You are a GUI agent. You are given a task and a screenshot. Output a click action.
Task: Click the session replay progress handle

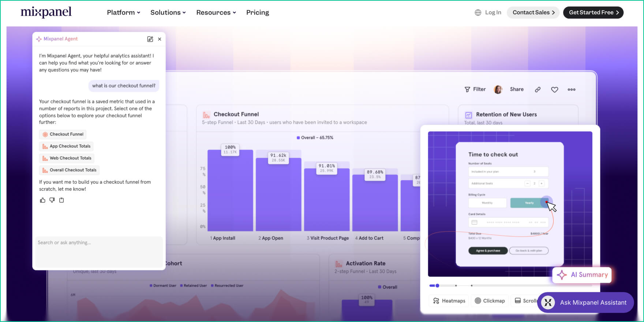(437, 285)
